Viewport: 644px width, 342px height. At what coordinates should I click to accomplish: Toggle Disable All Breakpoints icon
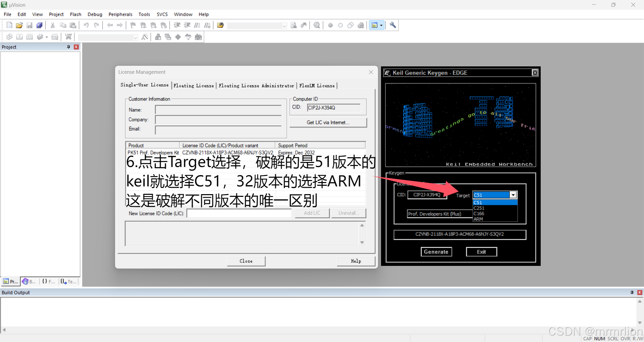coord(351,25)
